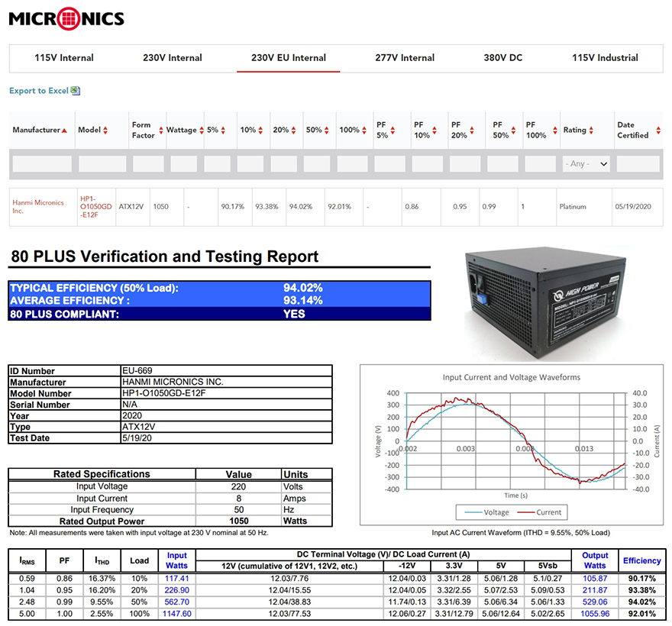
Task: Switch to 230V Internal tab
Action: coord(173,58)
